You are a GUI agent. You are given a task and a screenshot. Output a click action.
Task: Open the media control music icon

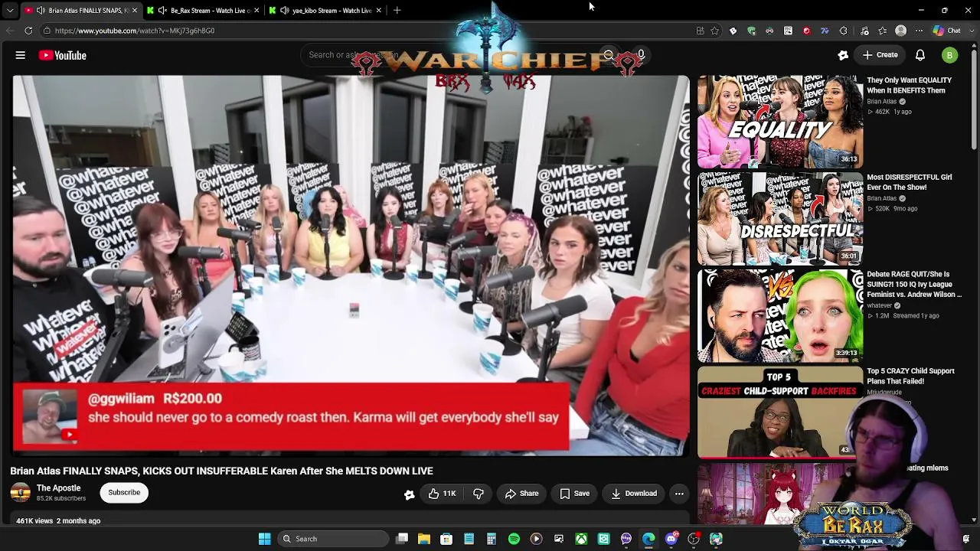point(864,31)
